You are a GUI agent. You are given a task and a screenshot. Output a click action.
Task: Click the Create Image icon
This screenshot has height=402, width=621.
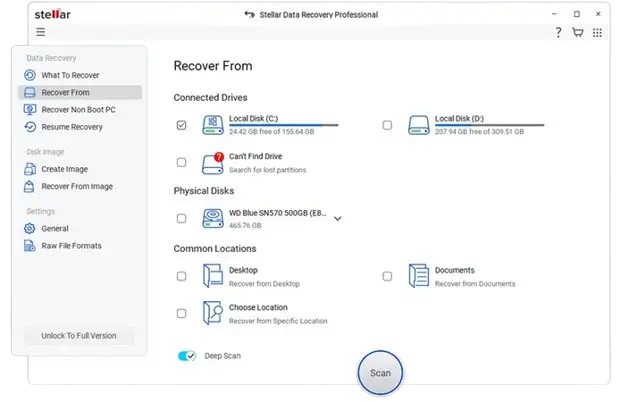[x=30, y=169]
